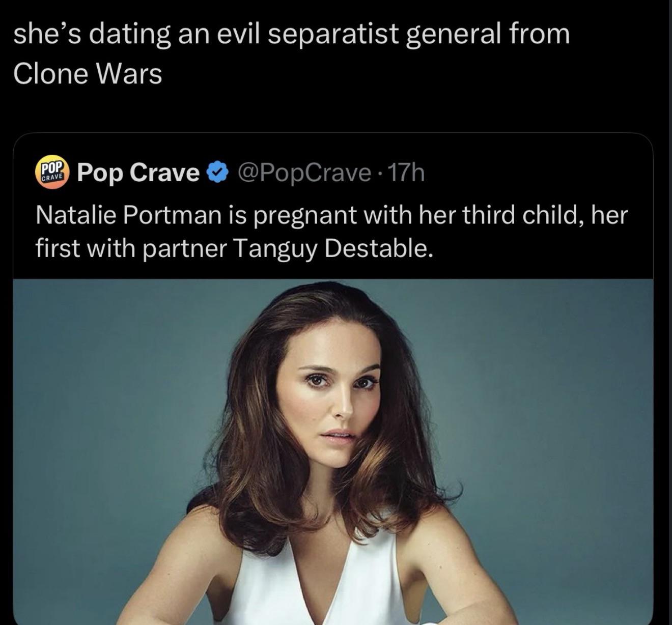Open the Pop Crave display name
Viewport: 672px width, 625px height.
click(x=138, y=173)
